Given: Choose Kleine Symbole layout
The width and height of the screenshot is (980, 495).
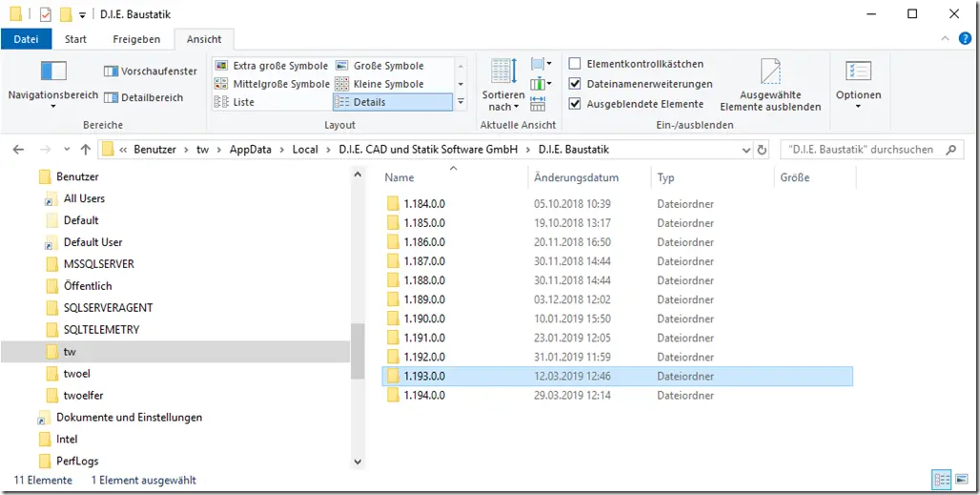Looking at the screenshot, I should pos(380,84).
